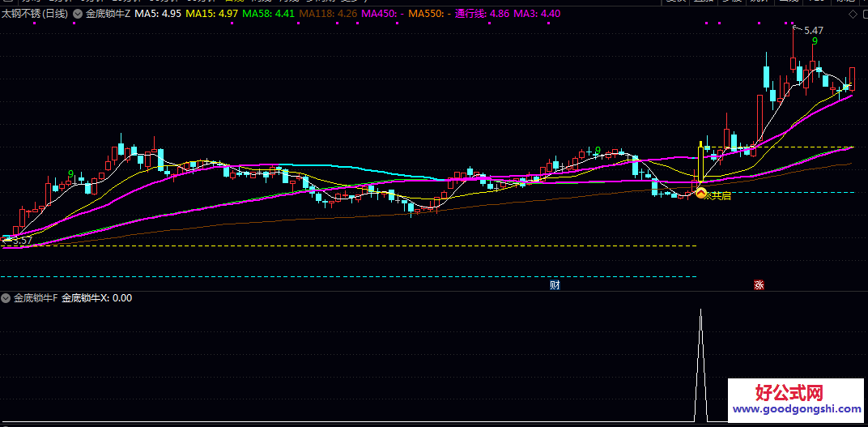Viewport: 868px width, 427px height.
Task: Click the green 9 marker near 5.47 peak
Action: (x=815, y=41)
